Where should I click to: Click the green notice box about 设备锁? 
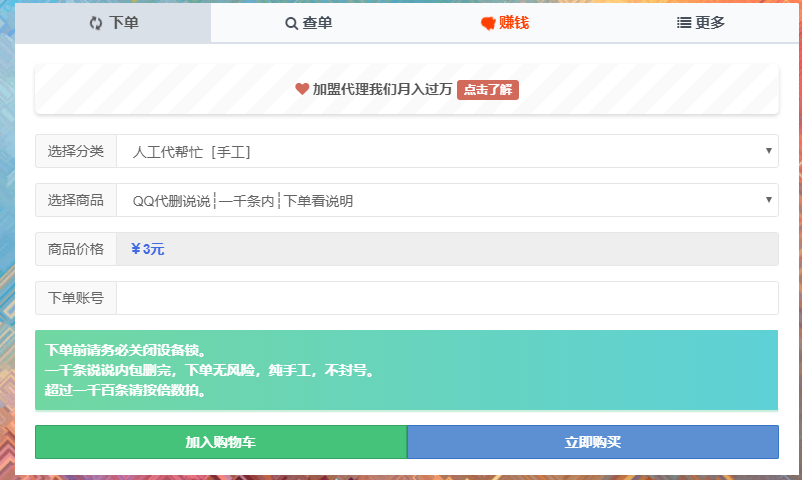point(406,370)
